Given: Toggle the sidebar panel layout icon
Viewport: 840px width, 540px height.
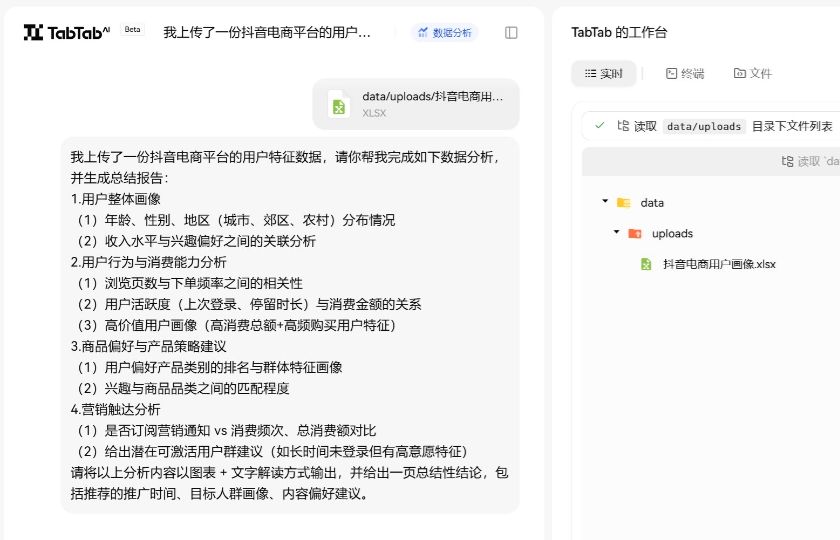Looking at the screenshot, I should coord(511,33).
